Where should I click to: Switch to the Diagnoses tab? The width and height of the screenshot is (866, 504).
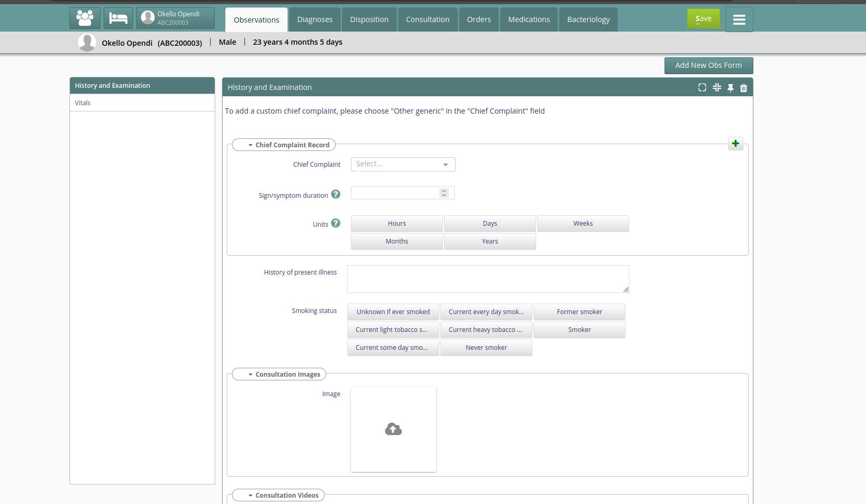click(315, 19)
